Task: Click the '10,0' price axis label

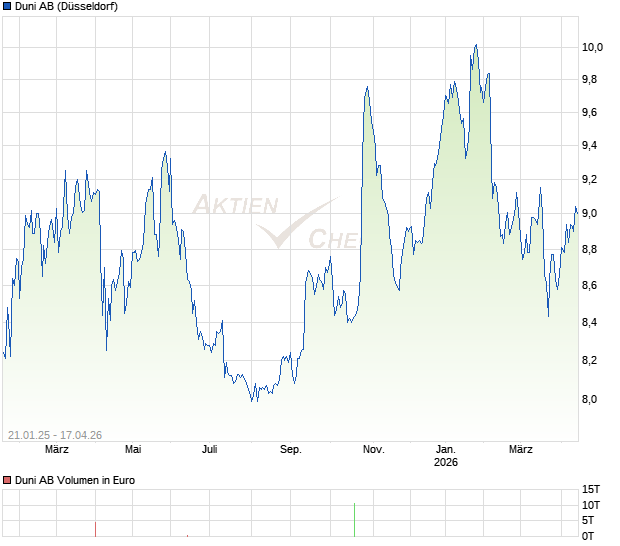Action: pos(592,47)
